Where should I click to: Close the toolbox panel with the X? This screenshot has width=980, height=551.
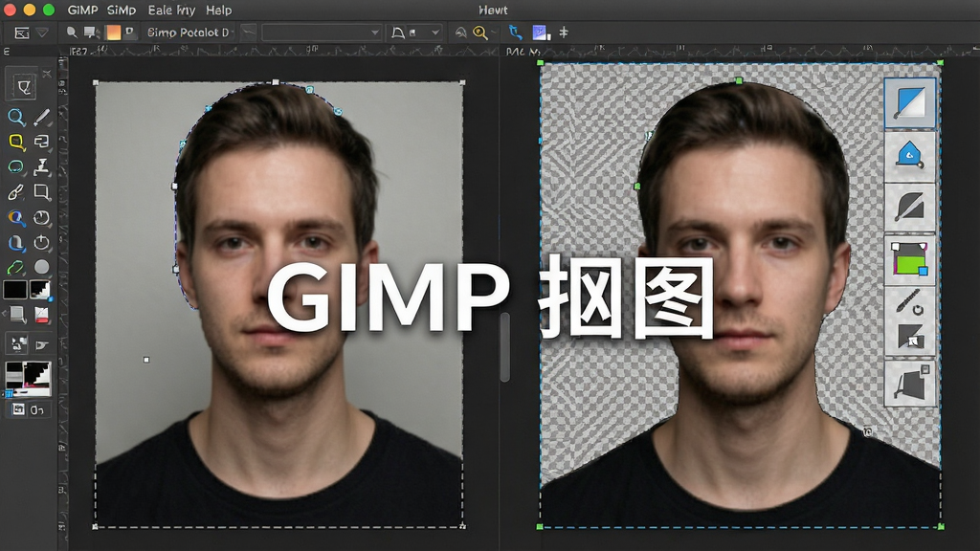[47, 74]
